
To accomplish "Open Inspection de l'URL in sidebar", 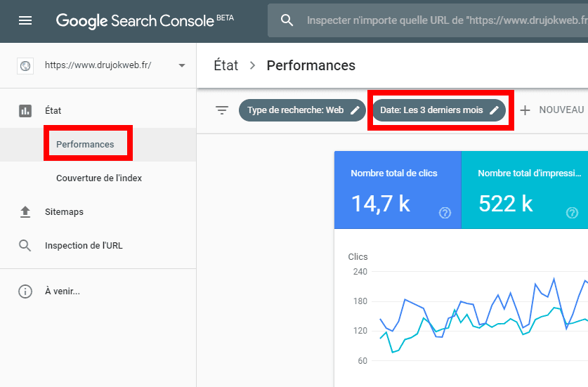I will coord(84,246).
